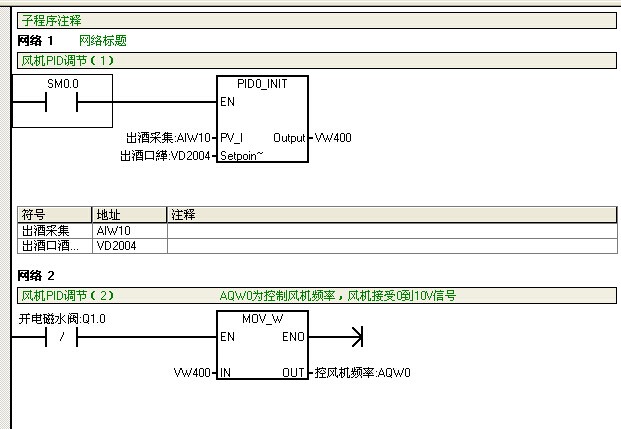Edit the network title 网络标题
Screen dimensions: 621x429
pyautogui.click(x=103, y=40)
